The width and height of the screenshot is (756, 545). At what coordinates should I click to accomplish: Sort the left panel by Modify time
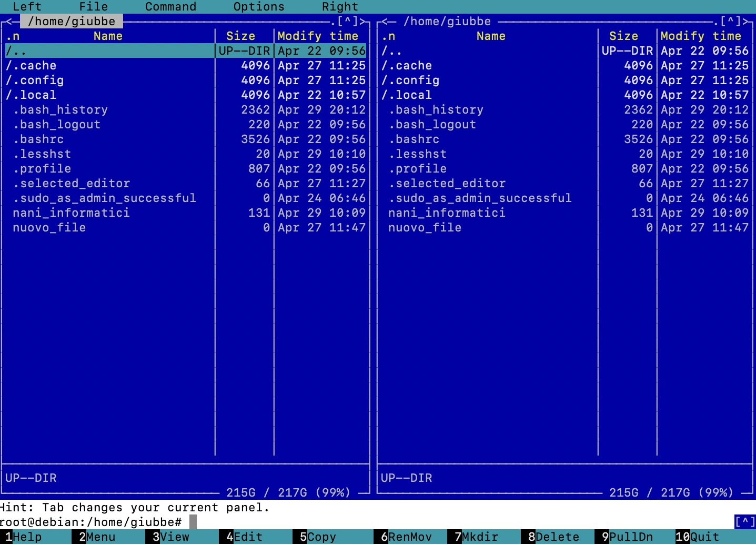[318, 36]
